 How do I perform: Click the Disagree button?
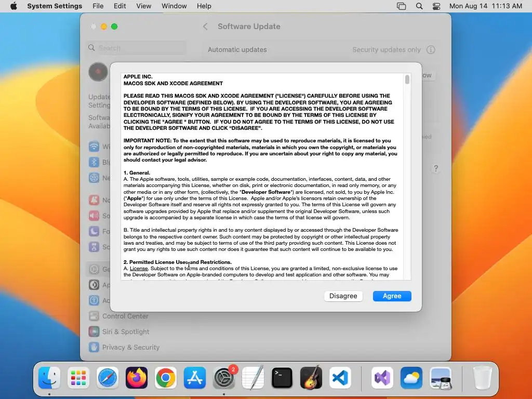343,296
